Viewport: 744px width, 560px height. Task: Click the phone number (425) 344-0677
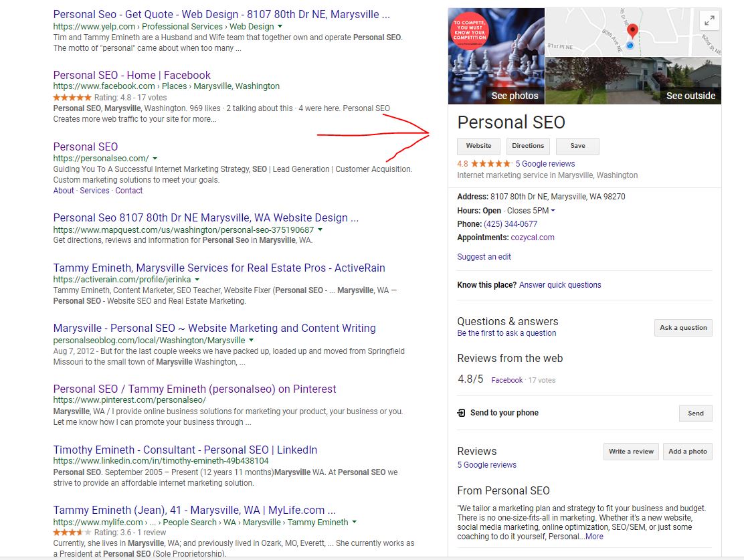(510, 224)
